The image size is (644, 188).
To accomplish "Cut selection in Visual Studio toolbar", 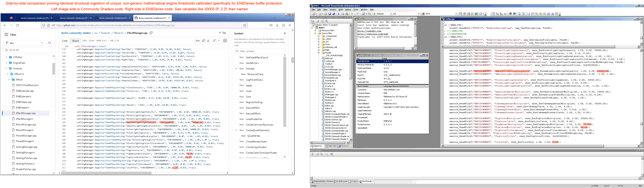I will pos(339,14).
